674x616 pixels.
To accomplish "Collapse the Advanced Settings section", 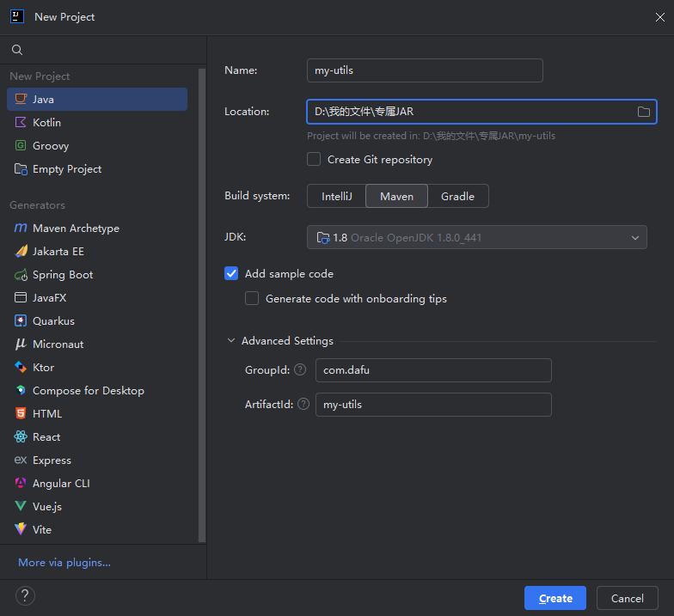I will coord(231,340).
